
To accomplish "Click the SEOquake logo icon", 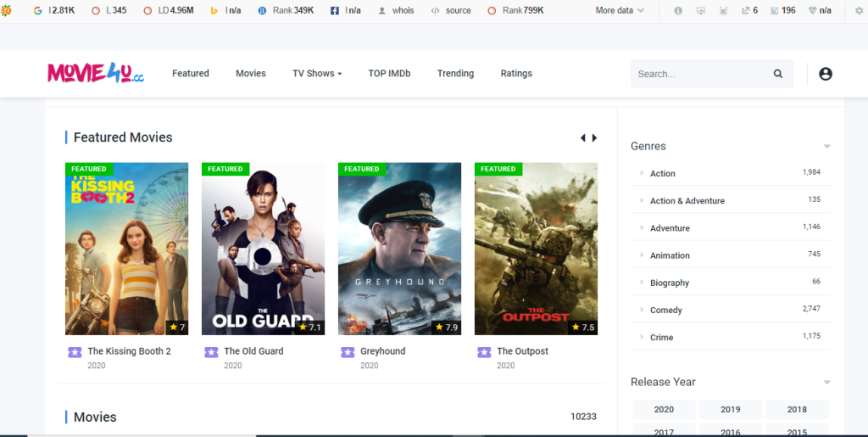I will [x=6, y=10].
